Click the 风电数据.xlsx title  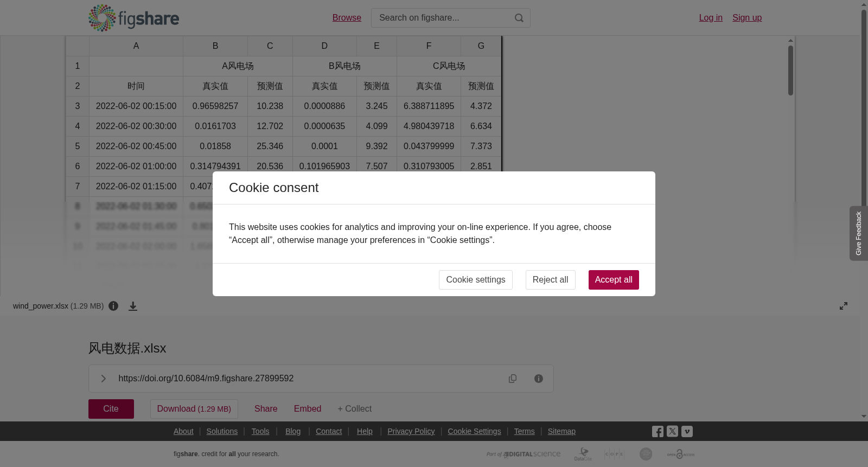(127, 348)
